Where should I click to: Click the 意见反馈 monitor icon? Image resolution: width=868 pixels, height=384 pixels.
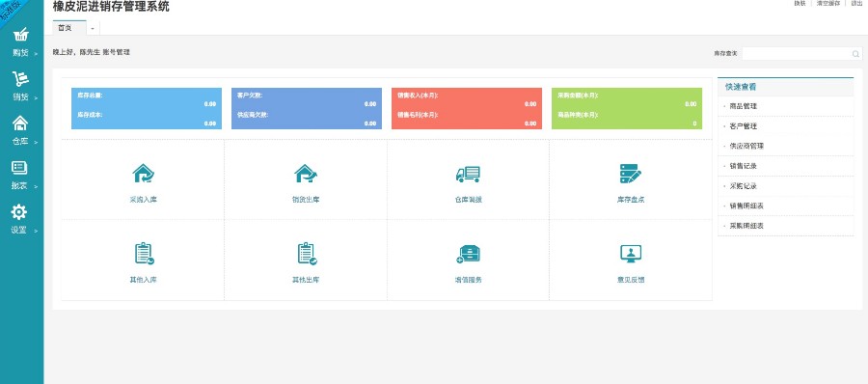click(x=631, y=254)
